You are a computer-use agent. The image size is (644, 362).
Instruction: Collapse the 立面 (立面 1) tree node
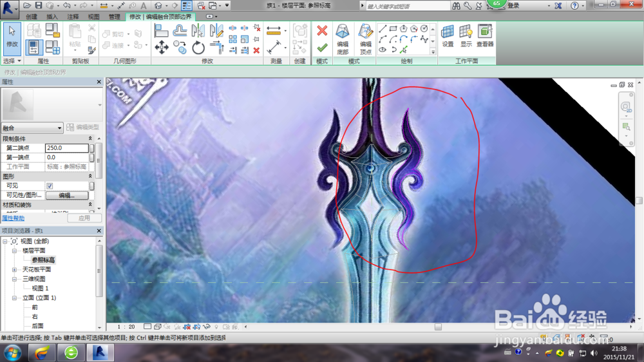coord(14,298)
